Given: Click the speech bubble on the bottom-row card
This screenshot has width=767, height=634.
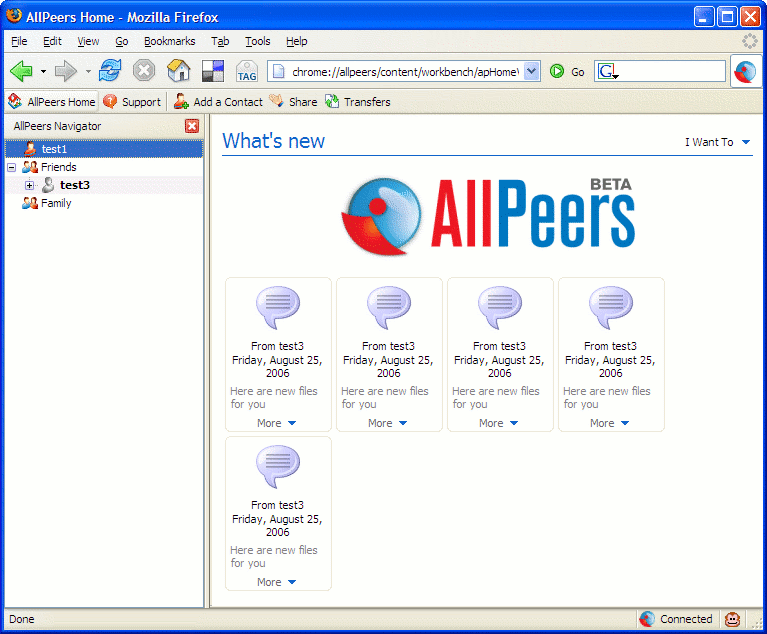Looking at the screenshot, I should coord(278,466).
